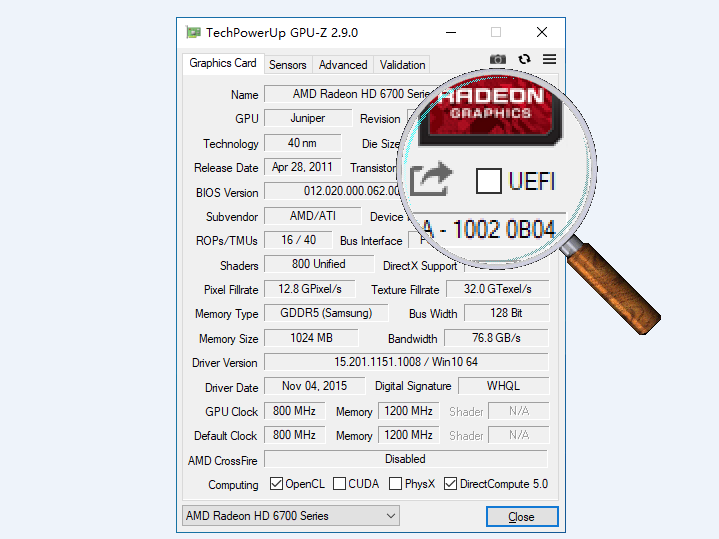This screenshot has width=719, height=539.
Task: Close the window using the title bar X
Action: (542, 33)
